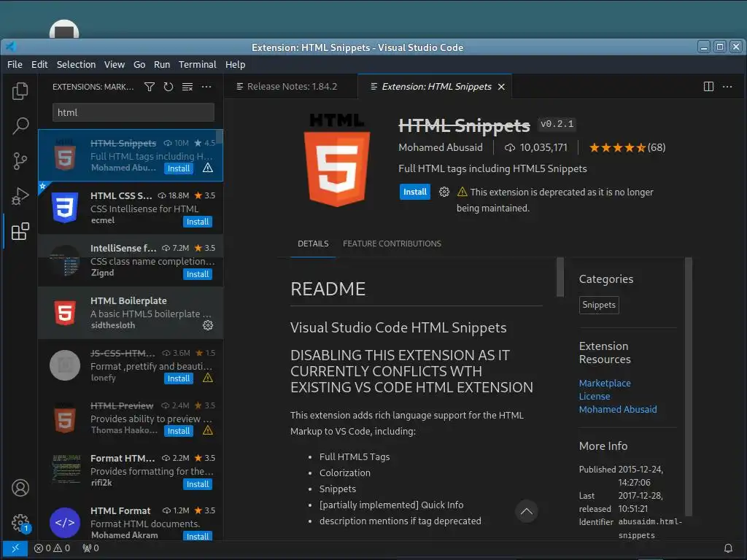Click the large HTML5 extension logo

(x=337, y=160)
